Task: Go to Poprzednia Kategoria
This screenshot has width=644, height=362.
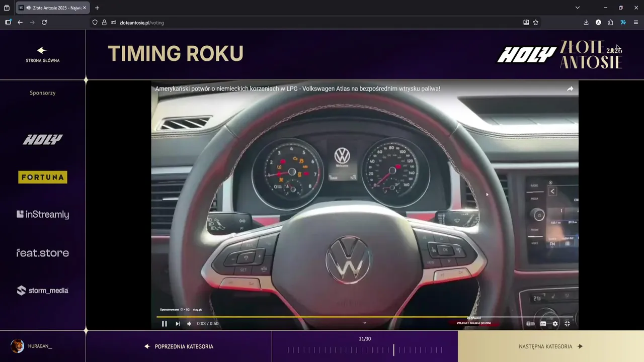Action: [x=179, y=346]
